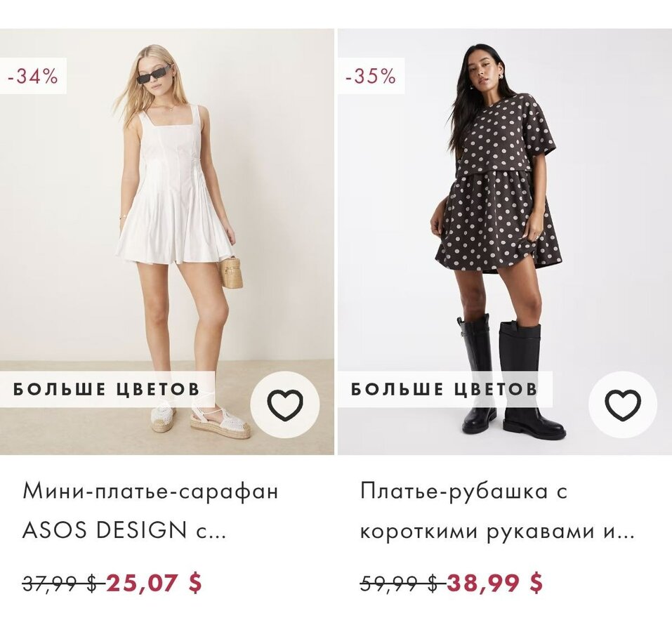This screenshot has height=632, width=672.
Task: Open the 'Платье-рубашка с короткими рукавами' product title
Action: coord(497,511)
